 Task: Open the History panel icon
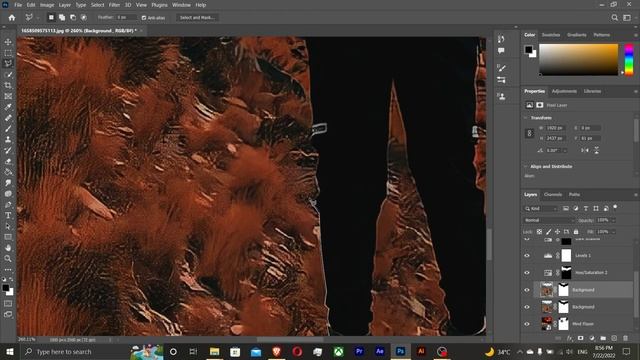[x=501, y=39]
